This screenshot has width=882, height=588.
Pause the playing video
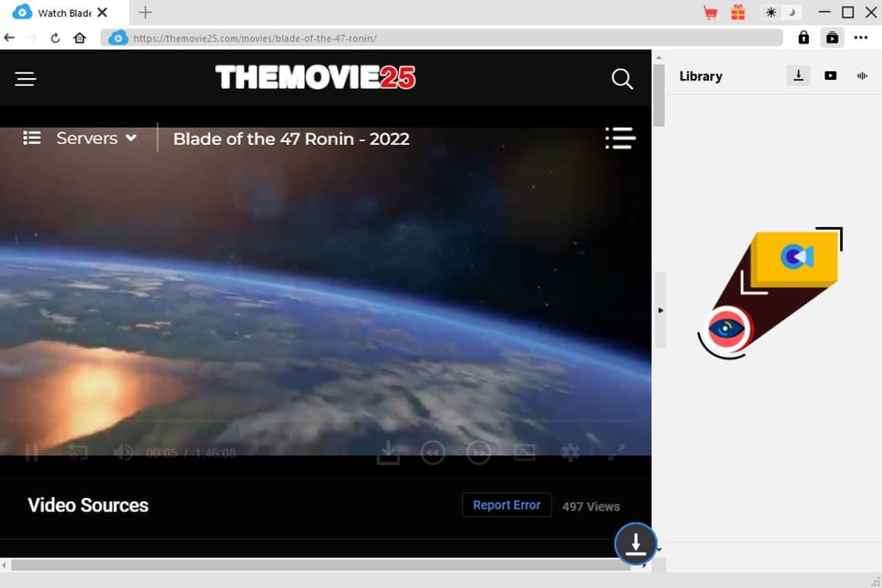point(31,454)
